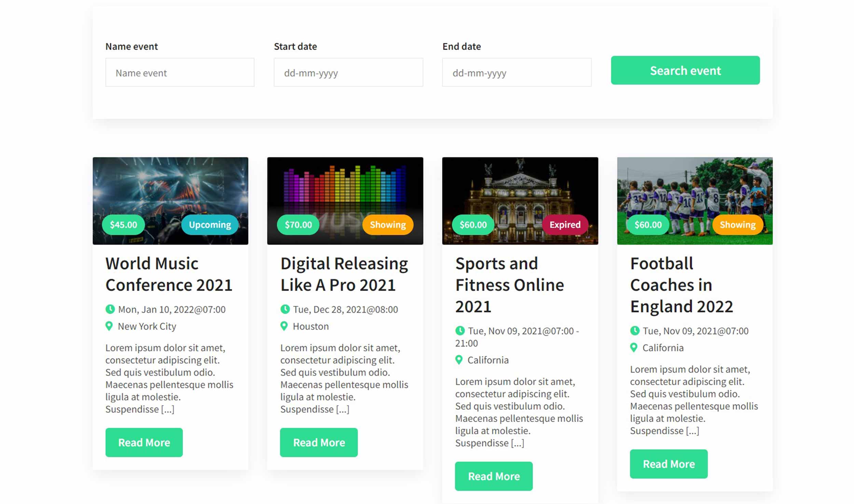Click the Start date label
This screenshot has height=504, width=854.
click(x=295, y=46)
